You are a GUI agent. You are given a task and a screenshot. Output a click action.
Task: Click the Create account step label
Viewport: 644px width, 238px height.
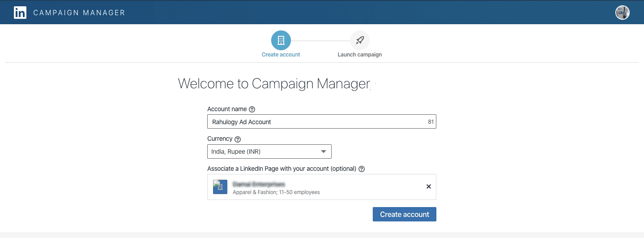[x=281, y=55]
